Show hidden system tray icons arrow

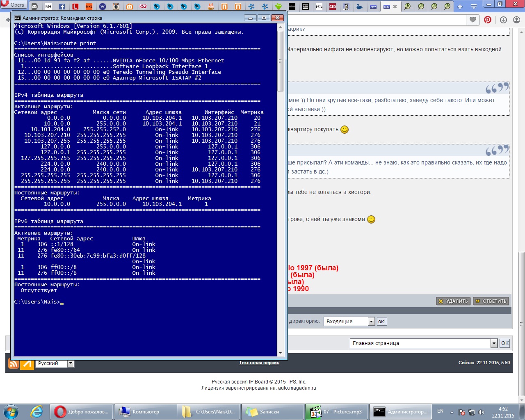pos(452,412)
